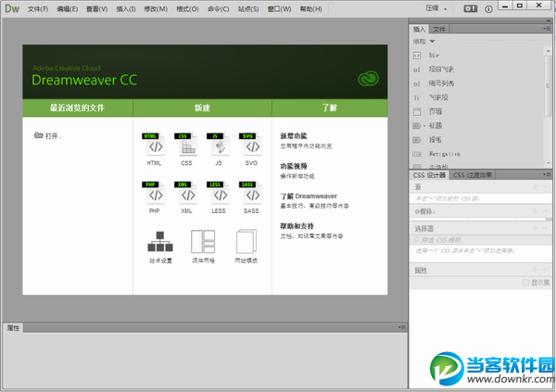Insert a paragraph (段落) element
The height and width of the screenshot is (392, 556).
pyautogui.click(x=427, y=140)
